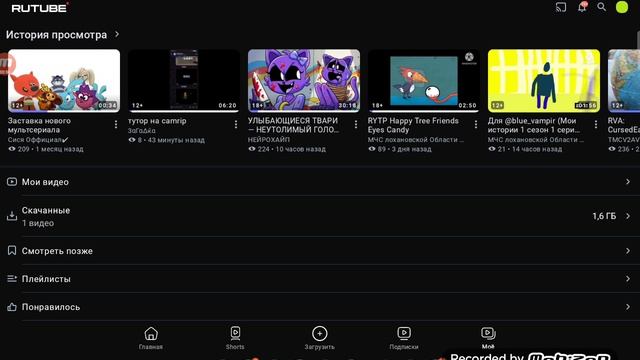The height and width of the screenshot is (360, 640).
Task: Expand Понравилось with its chevron
Action: pos(628,307)
